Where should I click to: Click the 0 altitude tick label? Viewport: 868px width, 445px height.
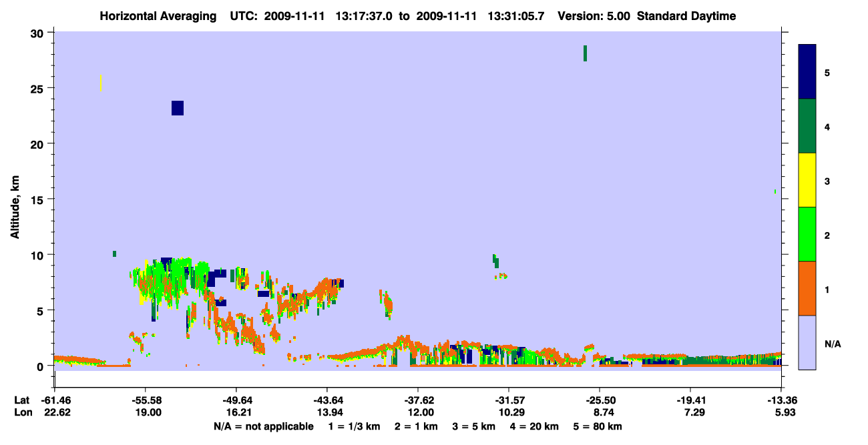(x=41, y=366)
